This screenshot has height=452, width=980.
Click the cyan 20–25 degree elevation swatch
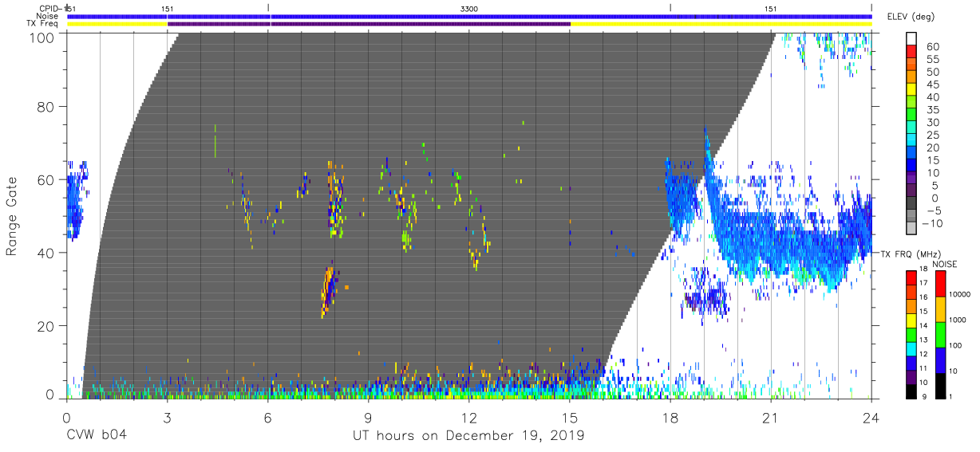(912, 141)
